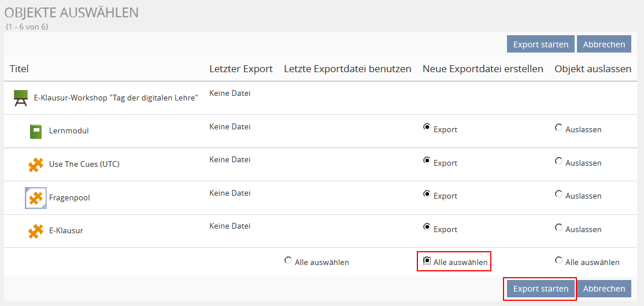Click the top Abbrechen button
Image resolution: width=644 pixels, height=306 pixels.
(x=604, y=44)
